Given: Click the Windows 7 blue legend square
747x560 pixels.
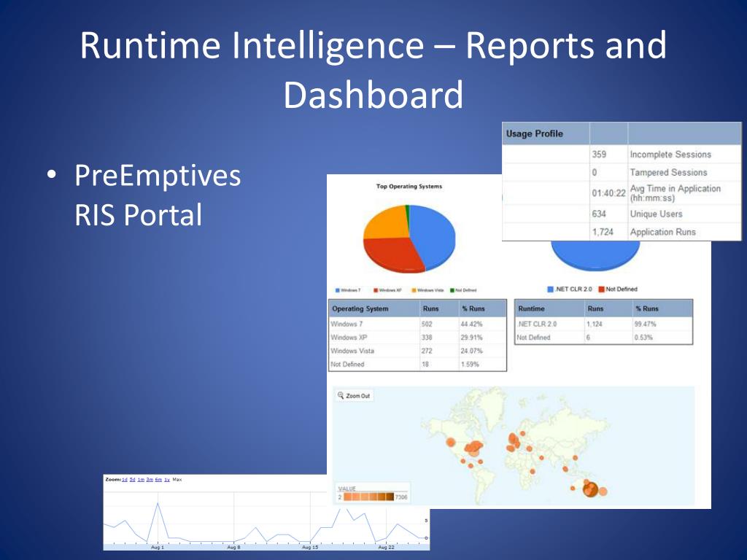Looking at the screenshot, I should [336, 290].
